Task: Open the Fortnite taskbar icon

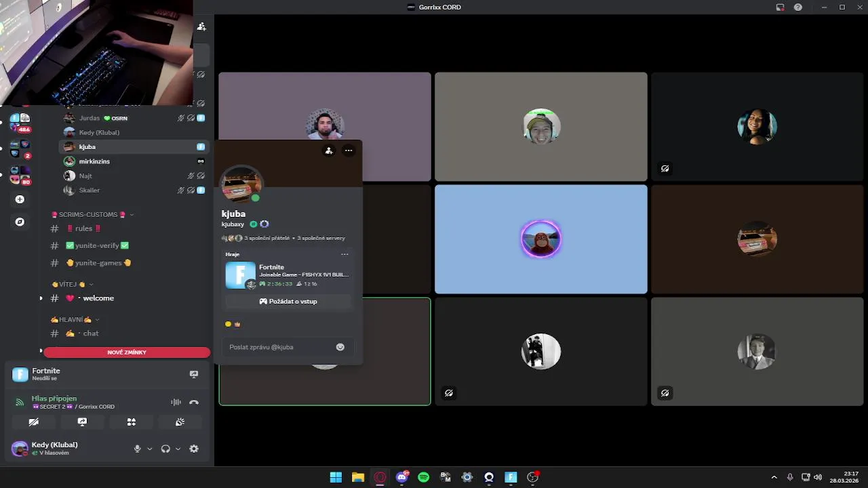Action: [x=511, y=477]
